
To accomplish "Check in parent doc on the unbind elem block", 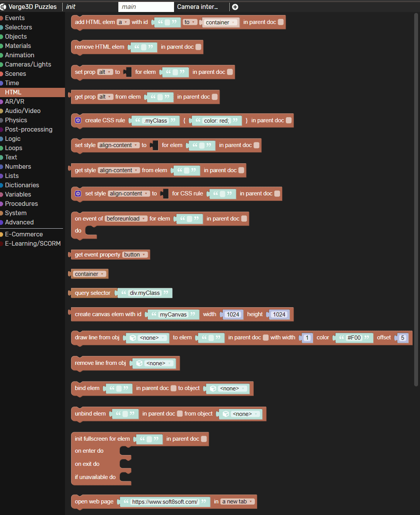I will click(x=180, y=414).
